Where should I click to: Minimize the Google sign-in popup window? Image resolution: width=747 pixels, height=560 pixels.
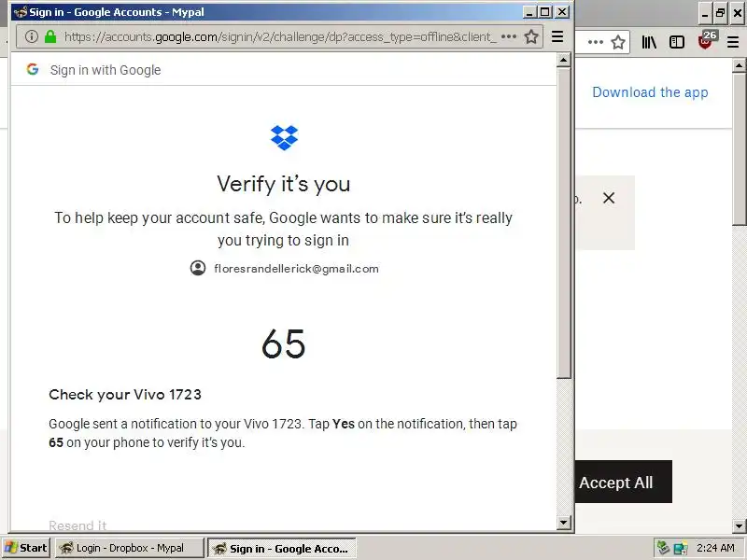click(529, 12)
